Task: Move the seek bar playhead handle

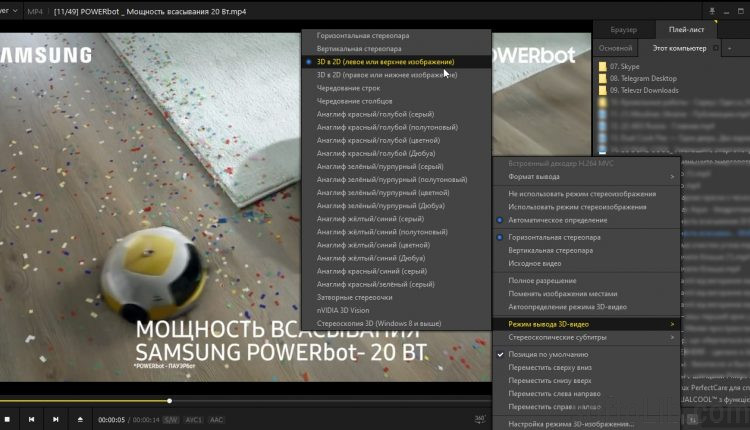Action: click(x=169, y=401)
